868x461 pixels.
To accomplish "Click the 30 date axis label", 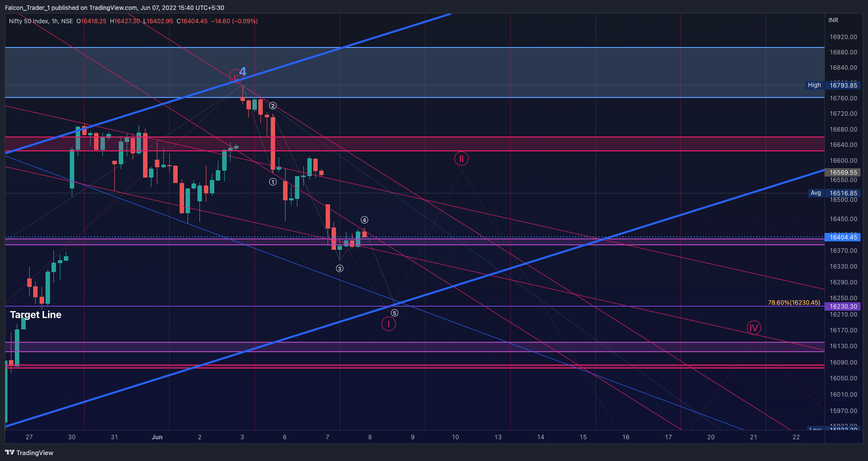I will pyautogui.click(x=72, y=437).
